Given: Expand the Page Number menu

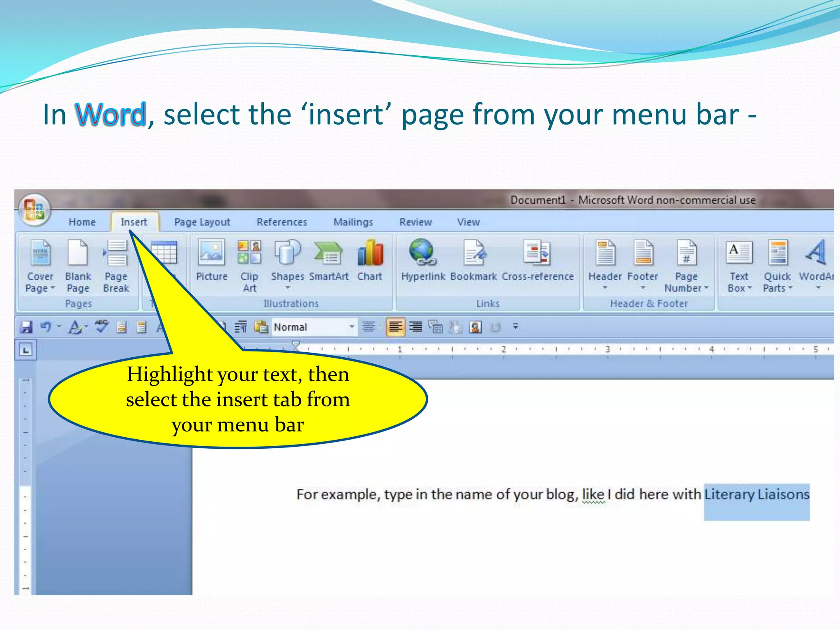Looking at the screenshot, I should 706,288.
